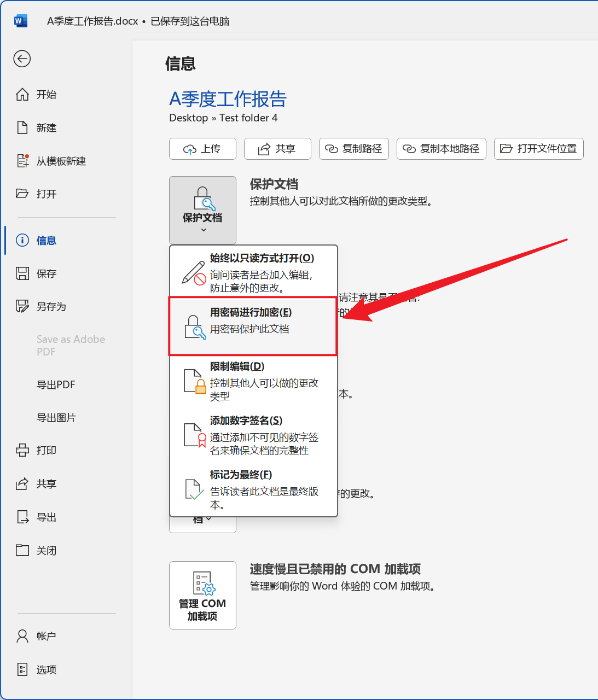Click the share icon on the 共享 button
This screenshot has height=700, width=598.
[x=263, y=149]
